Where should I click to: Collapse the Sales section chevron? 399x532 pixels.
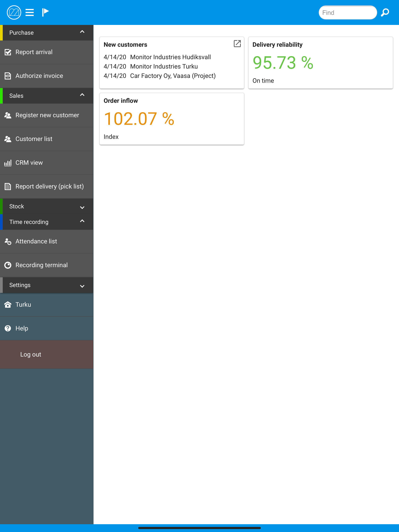pos(82,95)
